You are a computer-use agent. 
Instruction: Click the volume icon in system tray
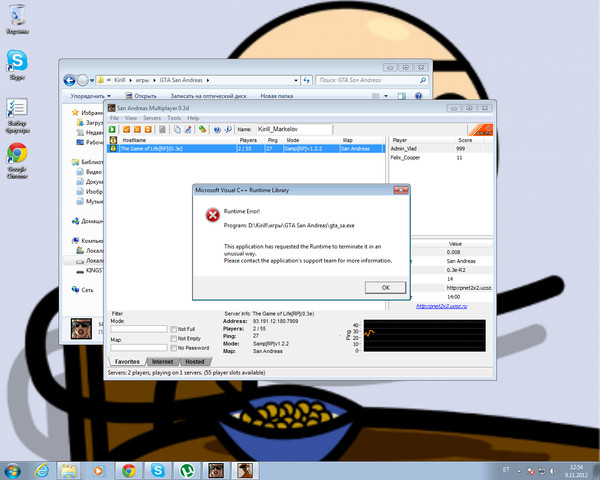[553, 471]
